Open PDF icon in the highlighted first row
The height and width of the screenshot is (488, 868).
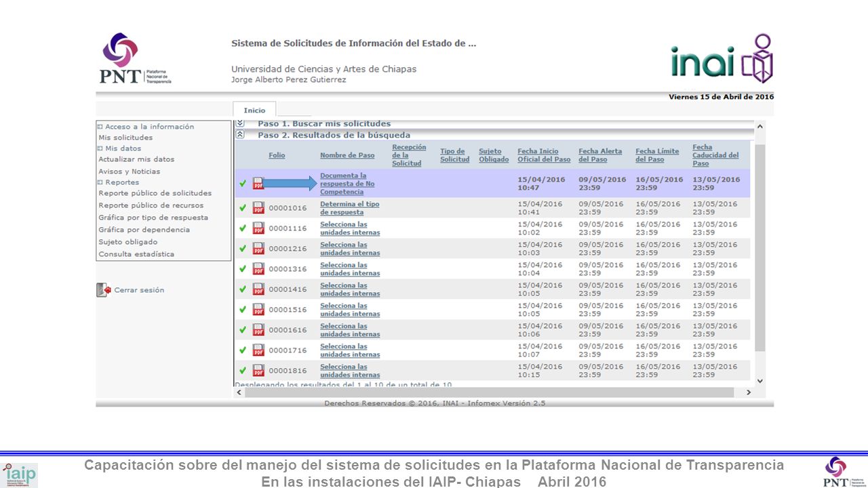click(x=258, y=183)
